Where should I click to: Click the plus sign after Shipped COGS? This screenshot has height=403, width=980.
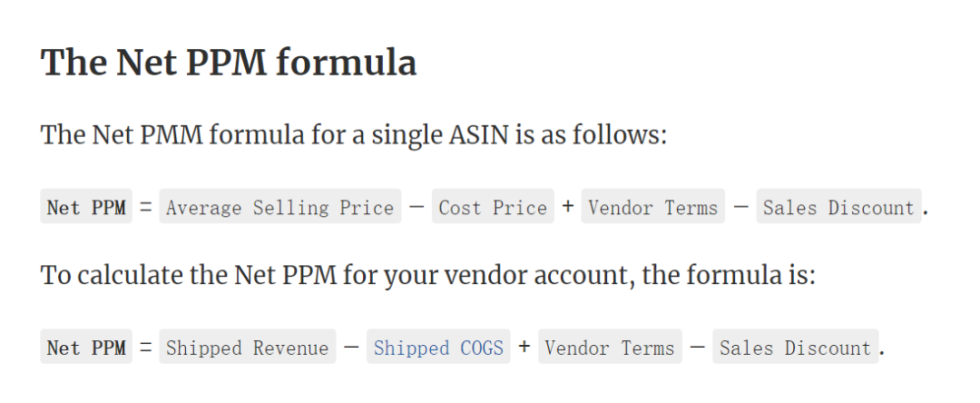click(x=524, y=348)
